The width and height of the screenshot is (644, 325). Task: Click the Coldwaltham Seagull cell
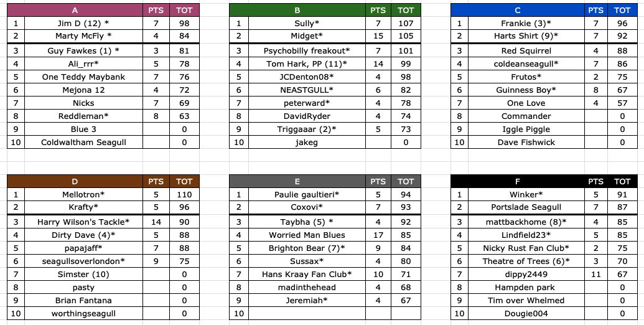[x=84, y=142]
